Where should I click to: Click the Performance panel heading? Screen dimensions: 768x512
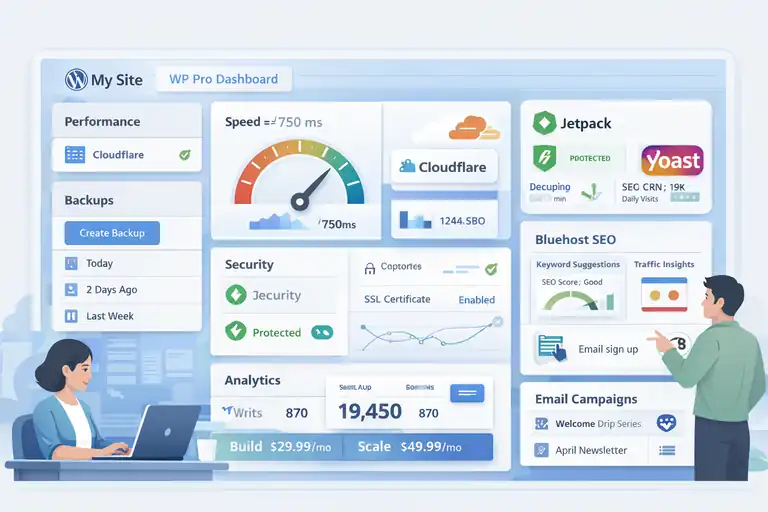point(102,122)
